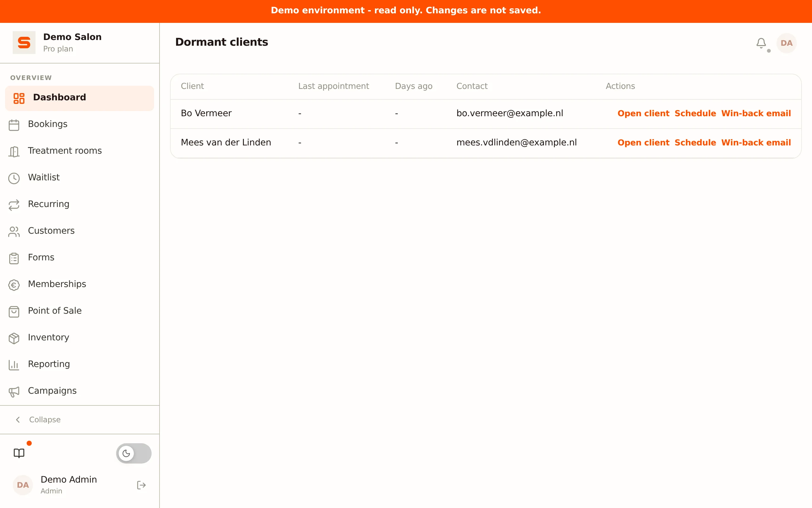Click the Treatment rooms door icon
The image size is (812, 508).
[14, 151]
